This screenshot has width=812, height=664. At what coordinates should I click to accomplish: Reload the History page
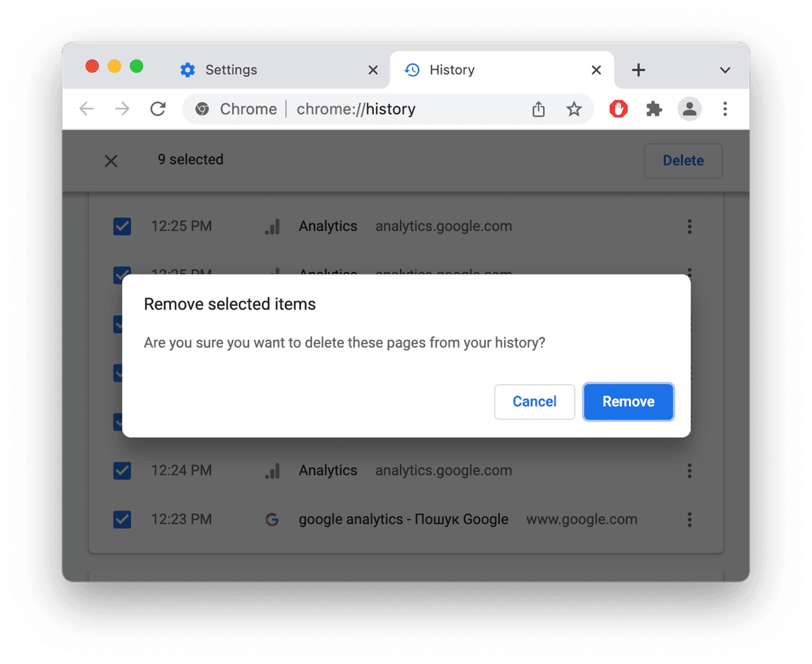(158, 108)
